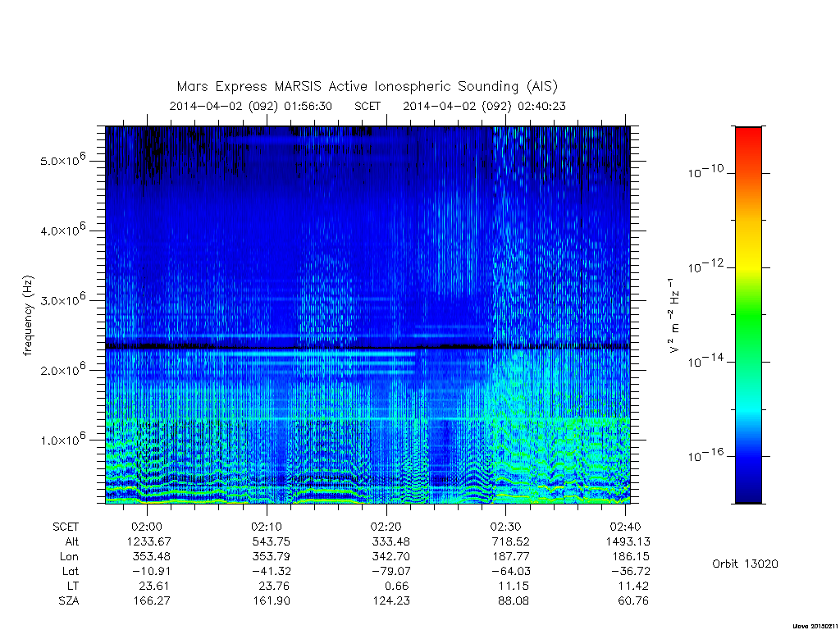The height and width of the screenshot is (630, 840).
Task: Click the altitude value 333.48
Action: [390, 541]
